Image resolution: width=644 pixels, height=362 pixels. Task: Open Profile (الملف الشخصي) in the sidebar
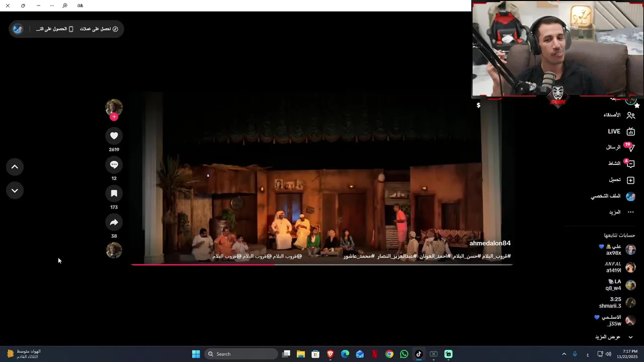point(613,196)
